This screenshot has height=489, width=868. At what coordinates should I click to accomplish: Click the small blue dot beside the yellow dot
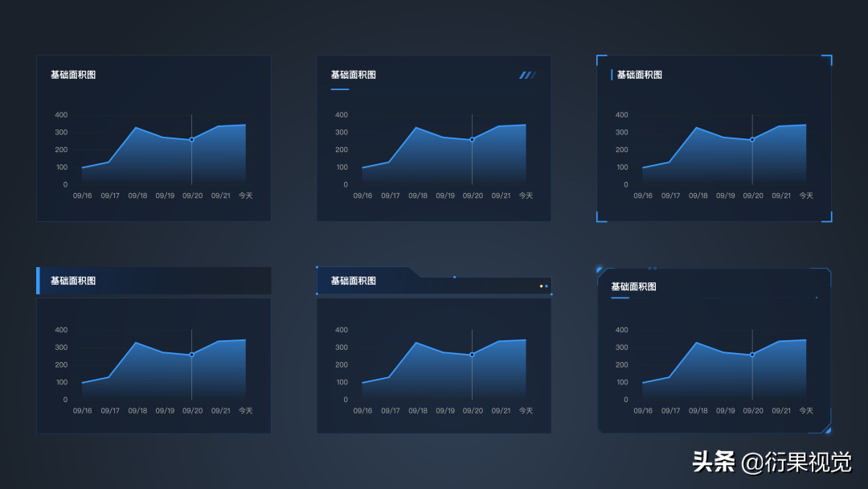pyautogui.click(x=547, y=286)
